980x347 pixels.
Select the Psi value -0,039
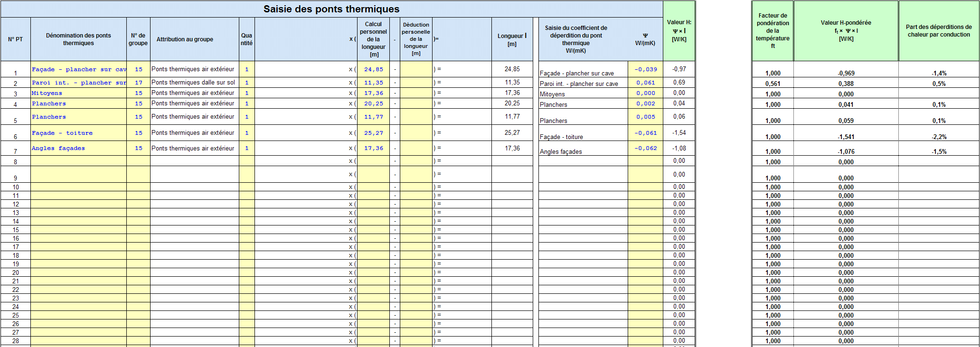pos(646,69)
